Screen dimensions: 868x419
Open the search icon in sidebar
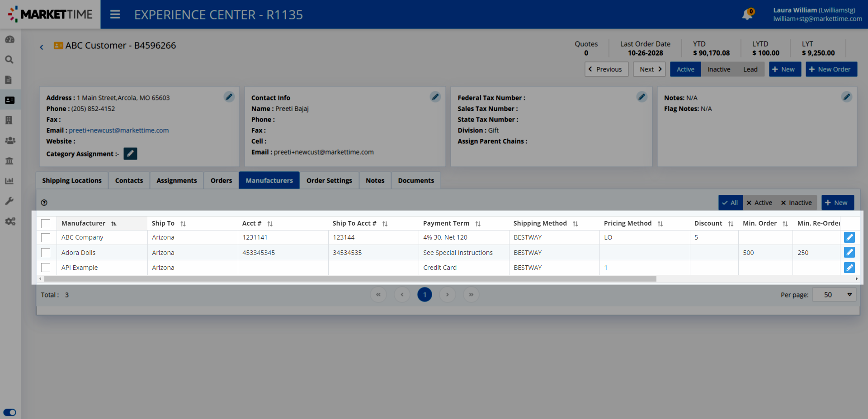(9, 60)
